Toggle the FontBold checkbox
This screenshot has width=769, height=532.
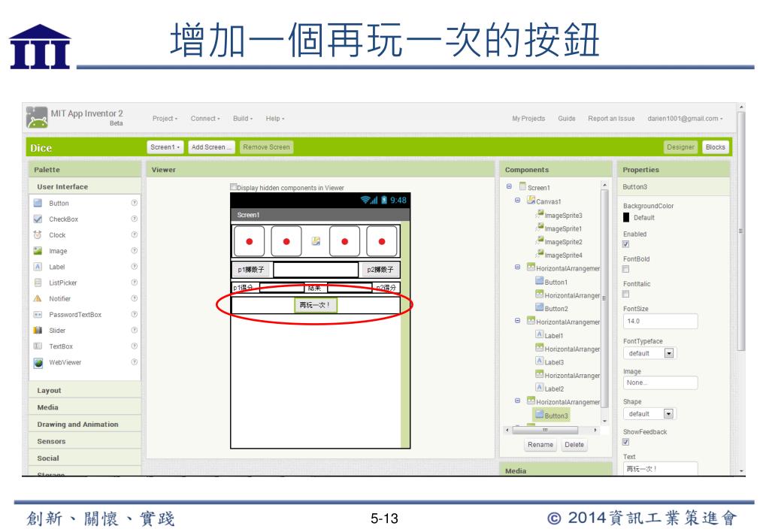point(625,269)
